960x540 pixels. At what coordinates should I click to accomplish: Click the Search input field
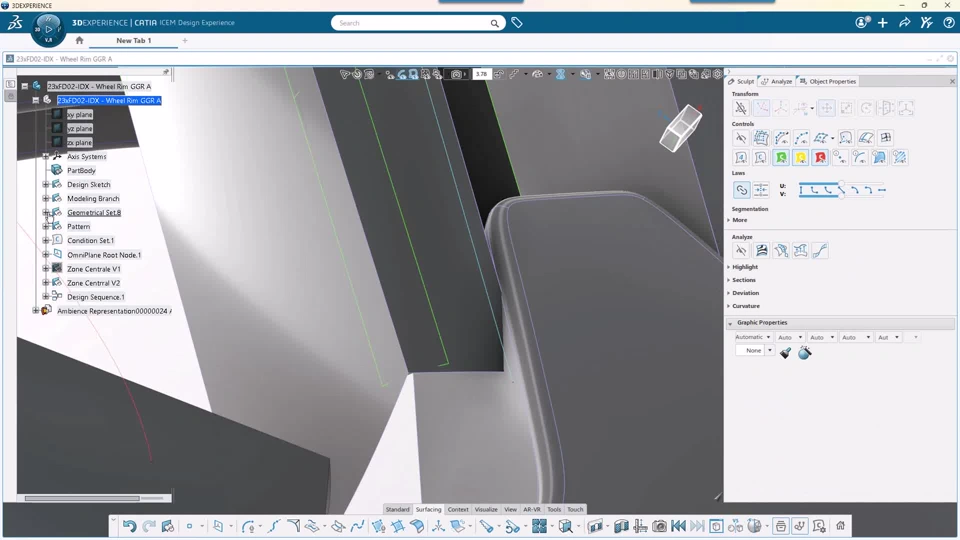[x=412, y=23]
